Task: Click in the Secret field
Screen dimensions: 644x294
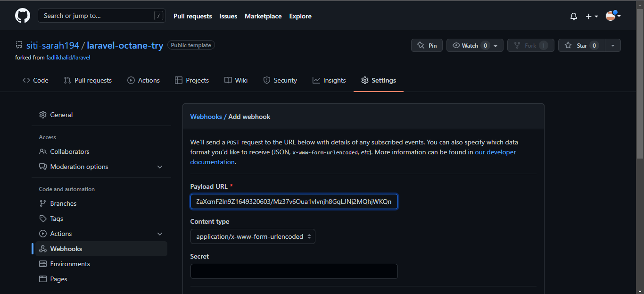Action: click(294, 271)
